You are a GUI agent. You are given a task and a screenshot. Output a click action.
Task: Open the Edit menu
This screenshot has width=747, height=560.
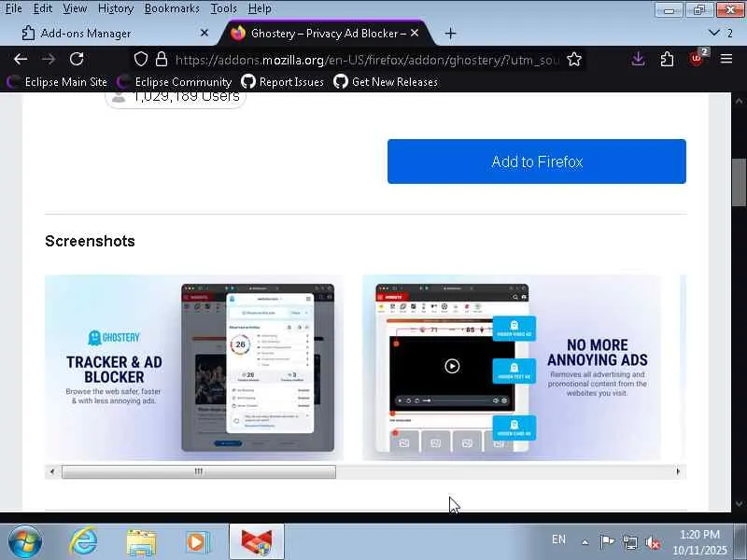point(43,8)
